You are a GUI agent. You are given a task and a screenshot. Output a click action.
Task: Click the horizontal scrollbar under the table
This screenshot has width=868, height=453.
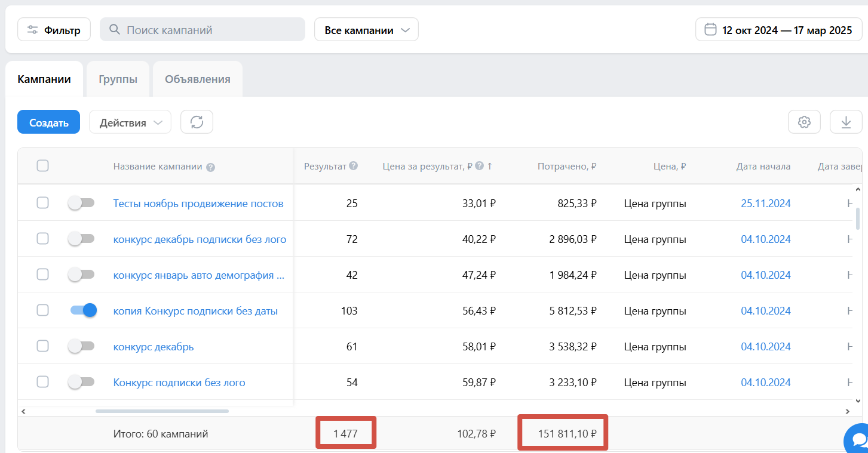pyautogui.click(x=162, y=411)
